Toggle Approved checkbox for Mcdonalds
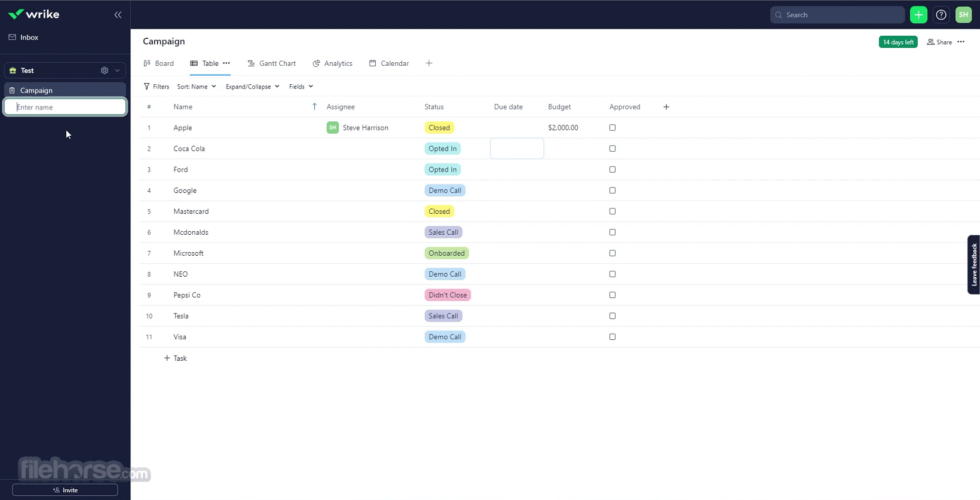The image size is (980, 500). pyautogui.click(x=612, y=232)
